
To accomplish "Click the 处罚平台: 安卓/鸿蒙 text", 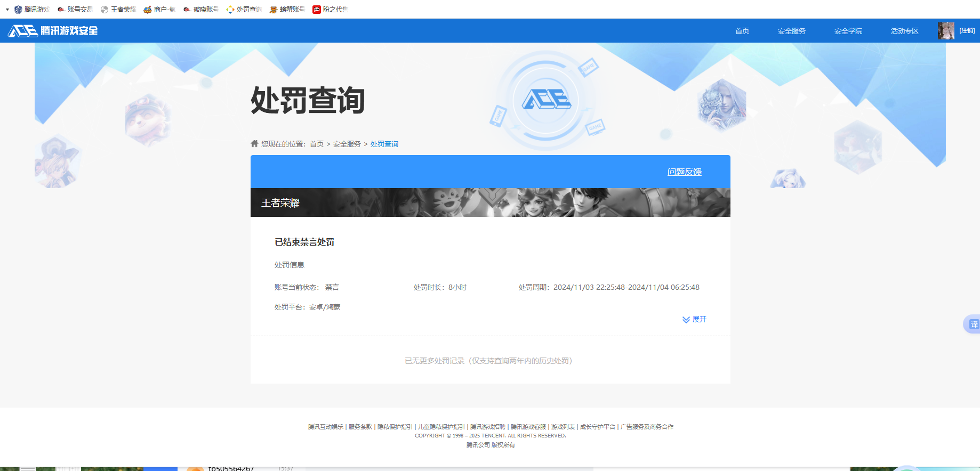I will pos(308,307).
